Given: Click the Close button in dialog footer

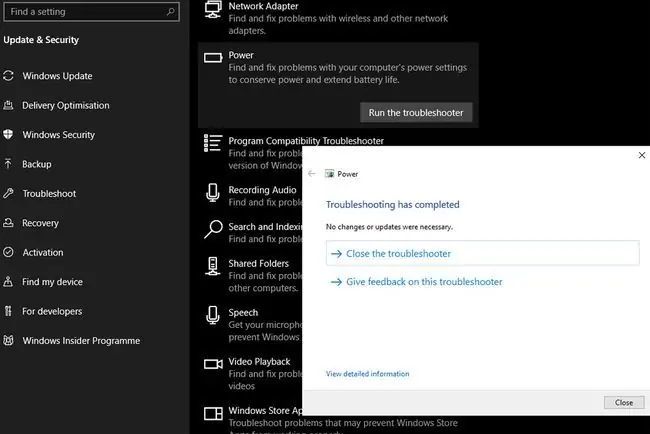Looking at the screenshot, I should [x=624, y=402].
